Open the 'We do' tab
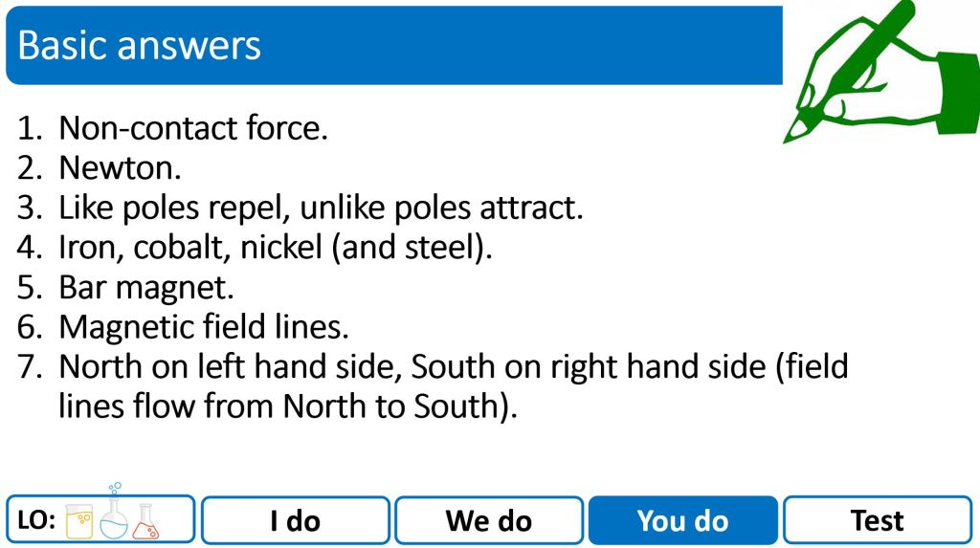The width and height of the screenshot is (980, 548). (x=488, y=520)
